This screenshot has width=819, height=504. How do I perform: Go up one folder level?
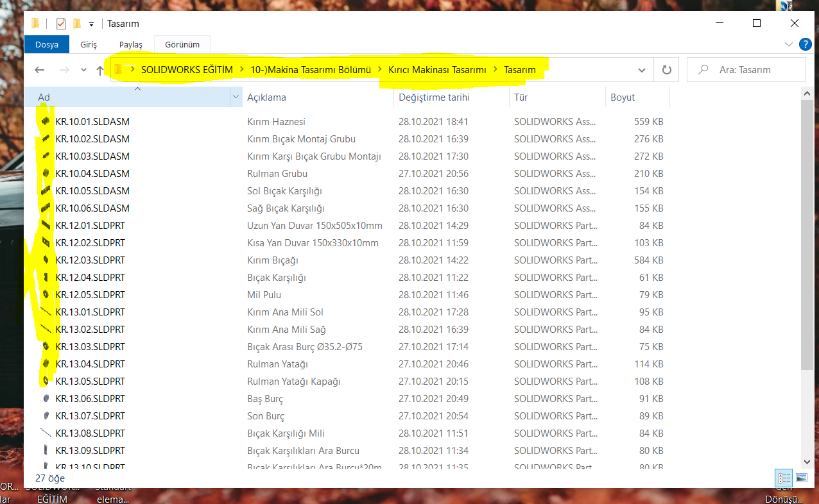pyautogui.click(x=99, y=70)
